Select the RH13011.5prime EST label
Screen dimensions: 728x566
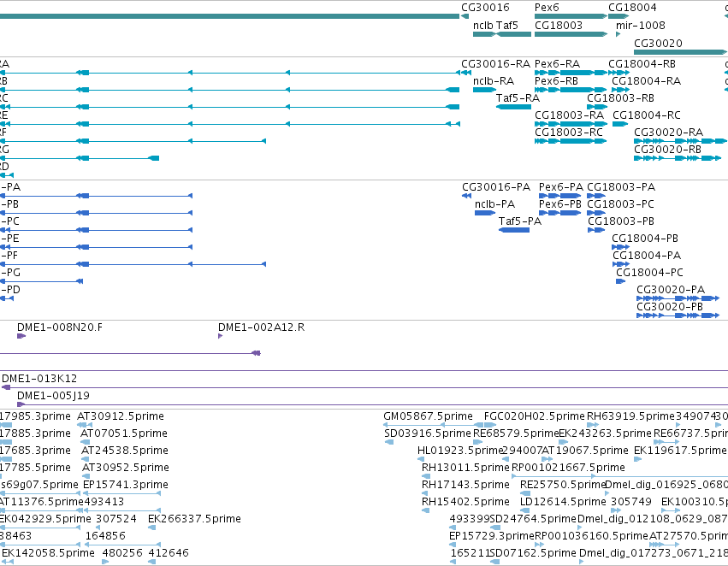(465, 469)
